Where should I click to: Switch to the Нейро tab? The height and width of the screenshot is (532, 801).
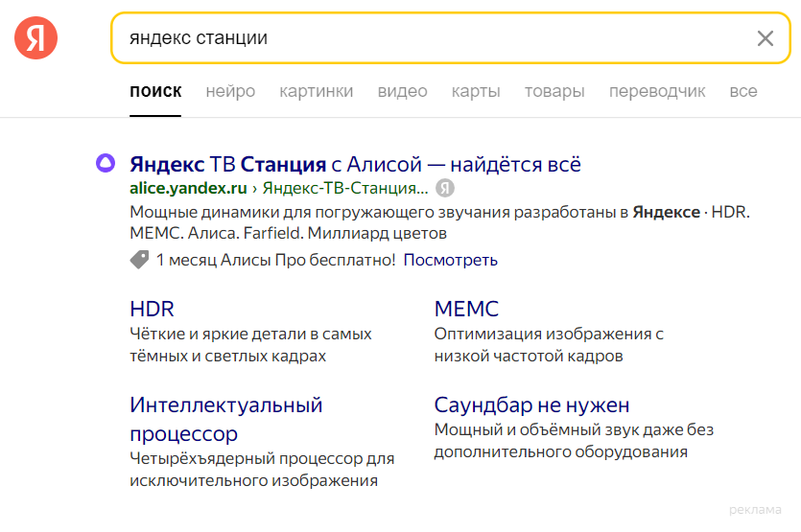pyautogui.click(x=230, y=92)
